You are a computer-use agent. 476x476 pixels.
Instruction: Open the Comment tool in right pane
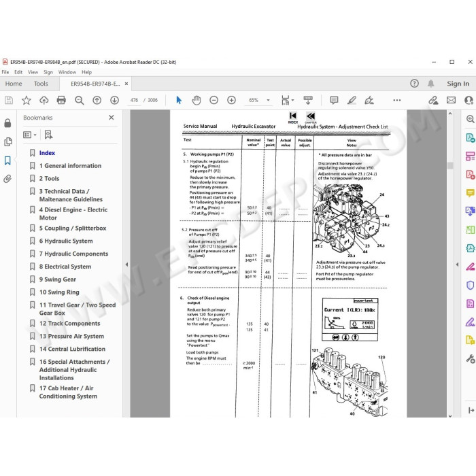[471, 192]
